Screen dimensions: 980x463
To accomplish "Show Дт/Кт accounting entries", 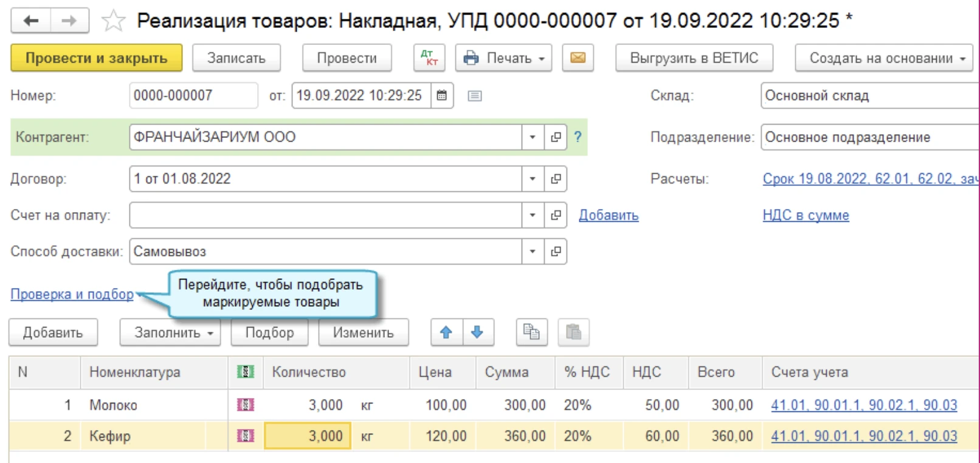I will [429, 58].
